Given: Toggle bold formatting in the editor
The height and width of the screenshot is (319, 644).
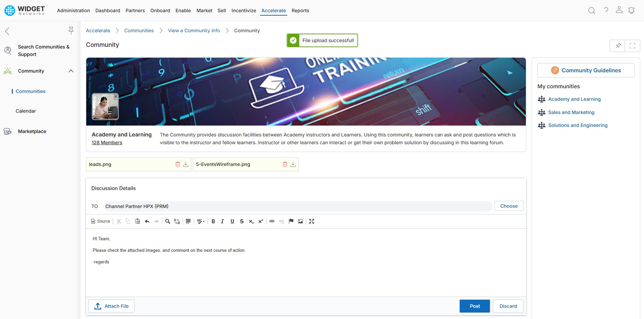Looking at the screenshot, I should point(213,221).
